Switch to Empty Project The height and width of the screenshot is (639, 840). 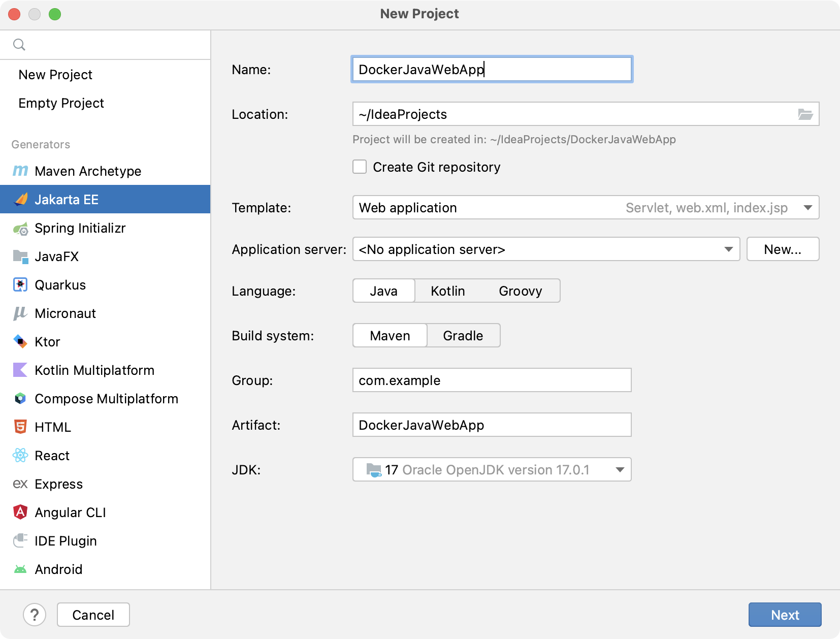click(x=61, y=103)
